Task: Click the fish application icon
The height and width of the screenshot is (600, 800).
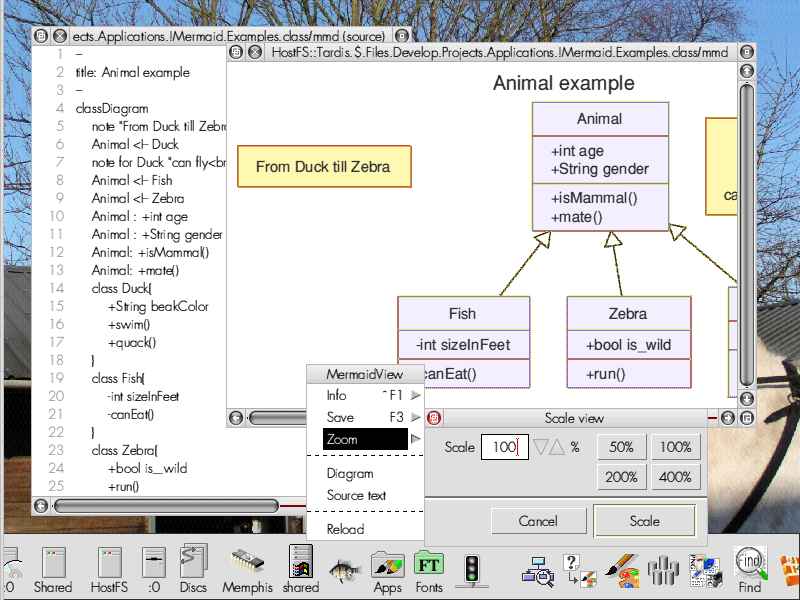Action: pyautogui.click(x=345, y=571)
